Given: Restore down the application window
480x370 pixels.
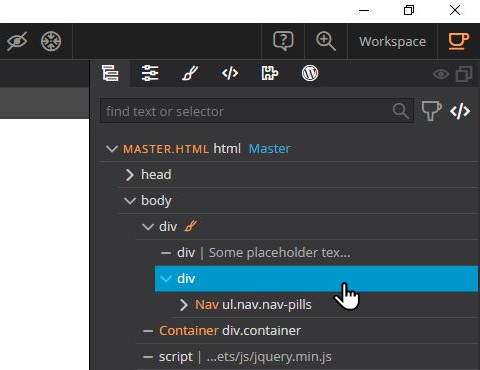Looking at the screenshot, I should pyautogui.click(x=409, y=10).
